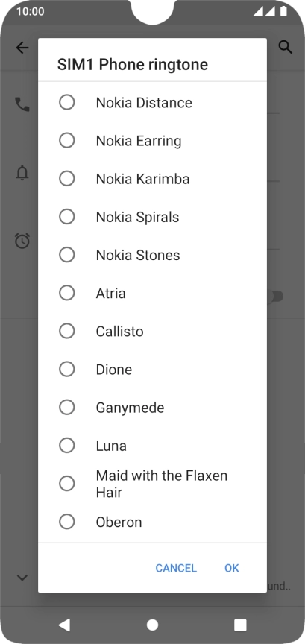
Task: Confirm selection with OK button
Action: 231,568
